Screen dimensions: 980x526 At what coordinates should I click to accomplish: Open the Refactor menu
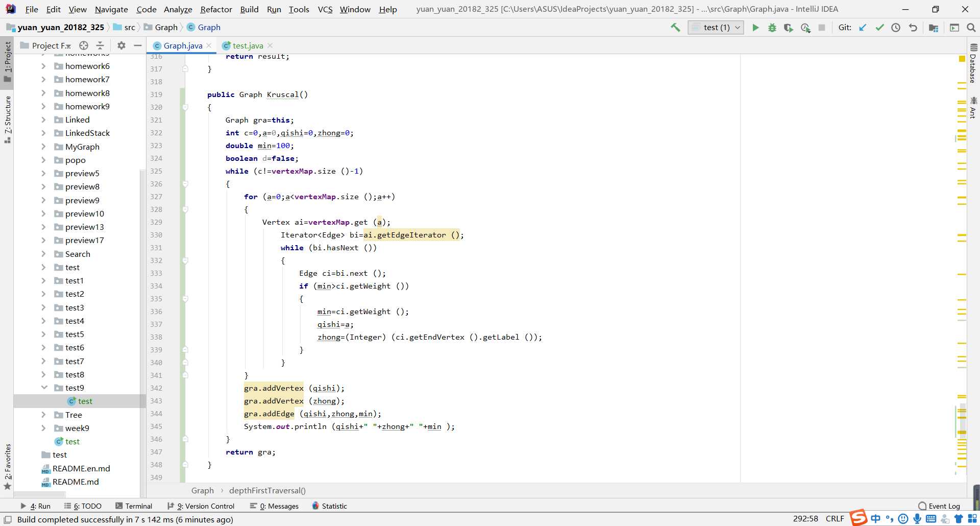pos(216,9)
